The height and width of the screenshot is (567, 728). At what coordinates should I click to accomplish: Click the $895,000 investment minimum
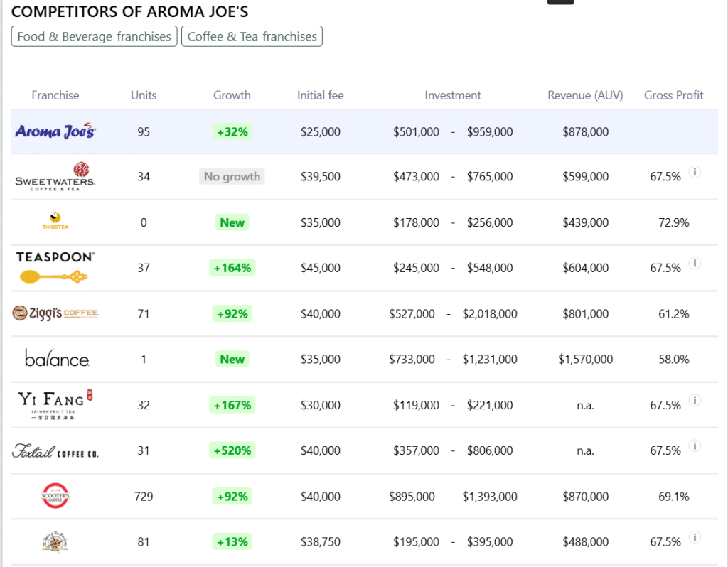[x=412, y=497]
